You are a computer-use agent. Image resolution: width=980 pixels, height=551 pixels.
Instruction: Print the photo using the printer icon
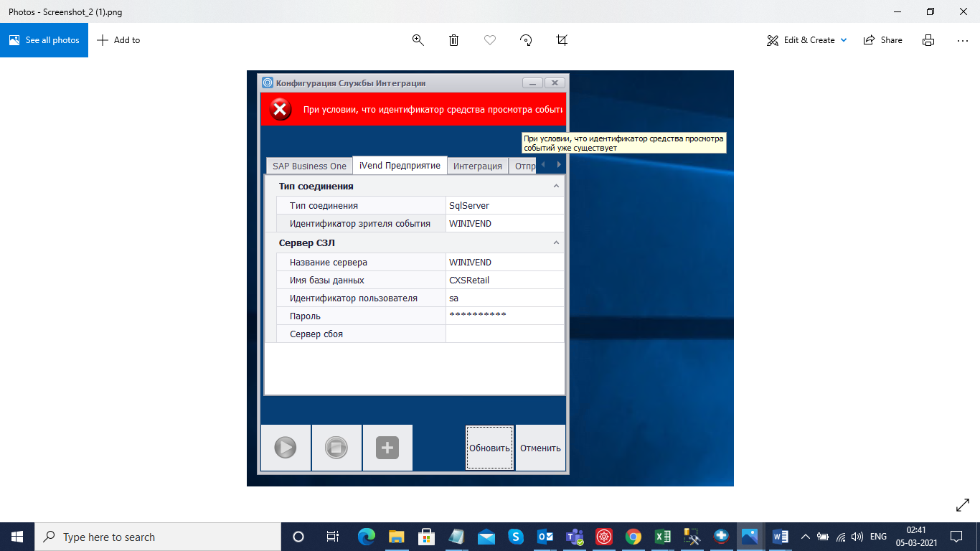pyautogui.click(x=928, y=40)
